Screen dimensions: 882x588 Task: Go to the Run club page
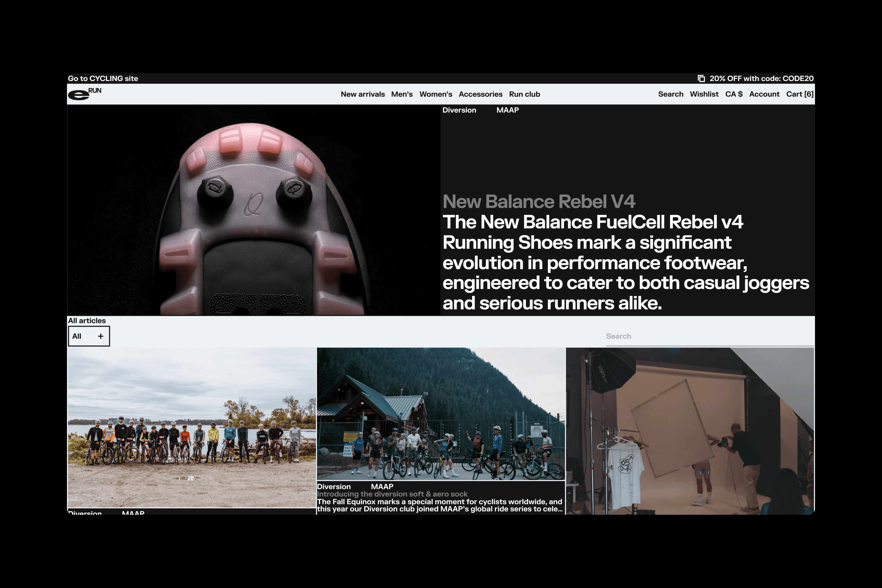coord(524,94)
